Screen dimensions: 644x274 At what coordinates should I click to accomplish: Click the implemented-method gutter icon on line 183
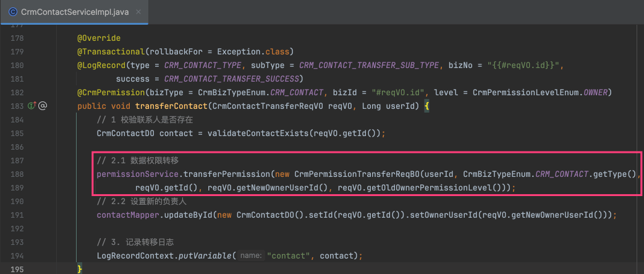[33, 106]
